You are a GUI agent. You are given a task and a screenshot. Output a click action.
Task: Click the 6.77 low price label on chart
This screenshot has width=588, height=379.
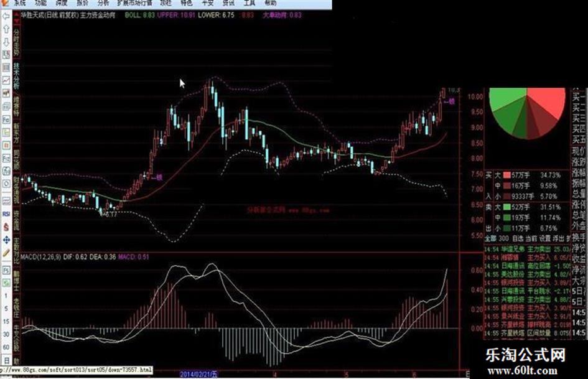click(x=110, y=215)
